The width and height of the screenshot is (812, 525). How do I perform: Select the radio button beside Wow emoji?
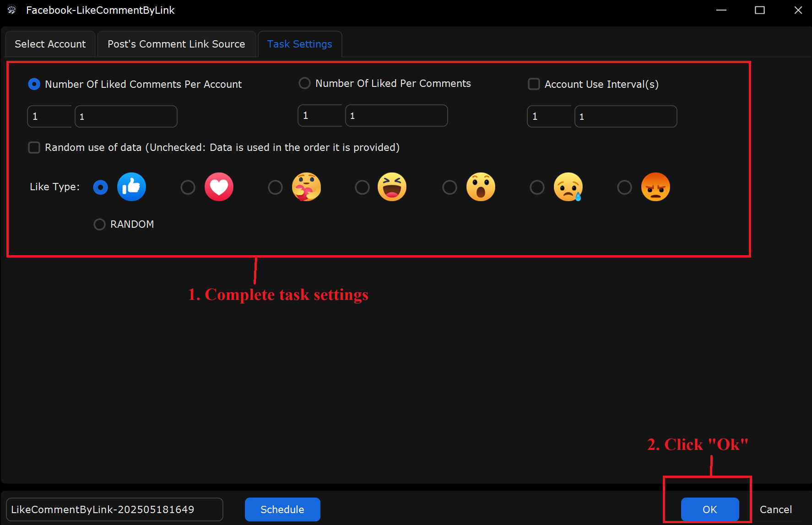click(449, 187)
